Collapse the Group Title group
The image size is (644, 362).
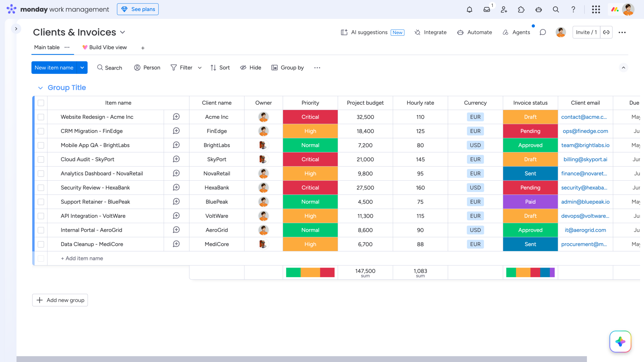click(x=40, y=88)
